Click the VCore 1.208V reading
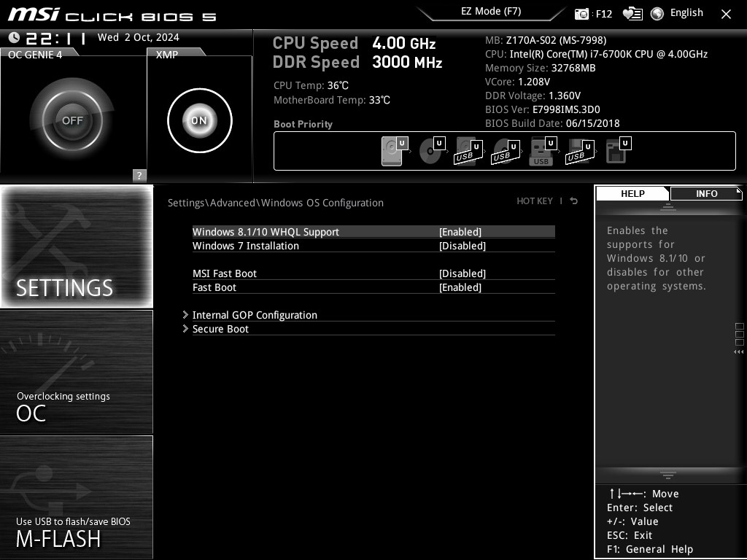747x560 pixels. 517,82
